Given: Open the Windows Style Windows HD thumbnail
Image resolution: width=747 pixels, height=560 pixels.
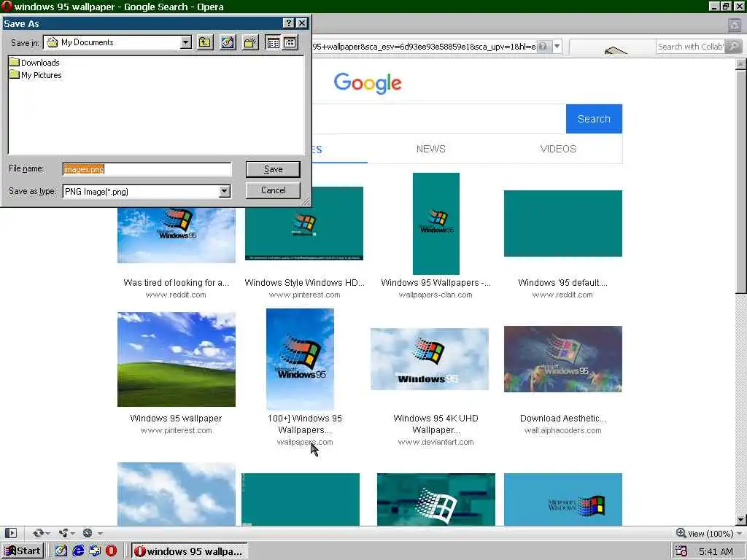Looking at the screenshot, I should (x=304, y=223).
